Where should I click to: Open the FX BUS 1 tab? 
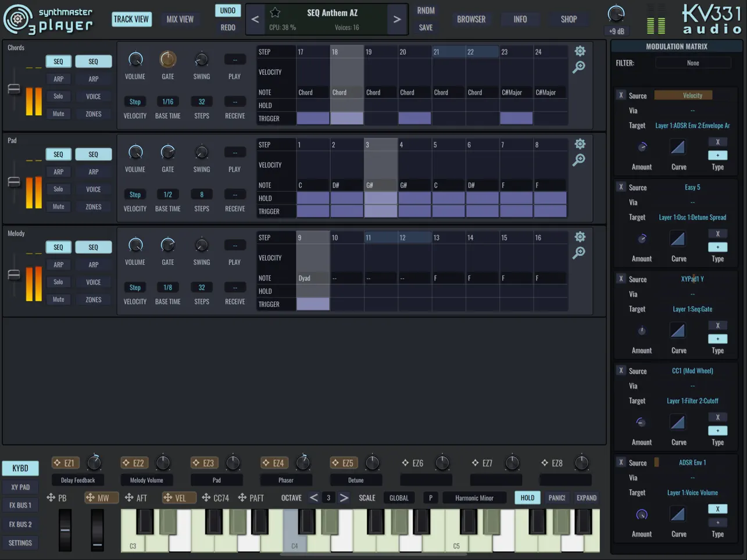pos(20,505)
